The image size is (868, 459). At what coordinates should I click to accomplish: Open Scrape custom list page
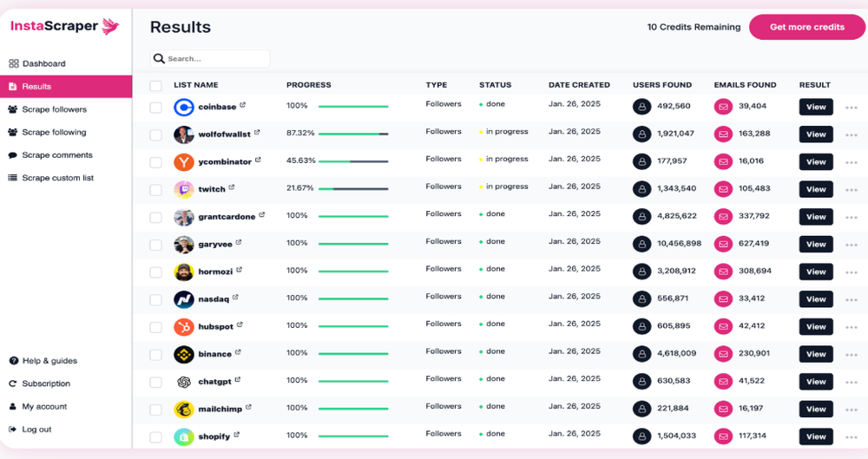pyautogui.click(x=66, y=178)
